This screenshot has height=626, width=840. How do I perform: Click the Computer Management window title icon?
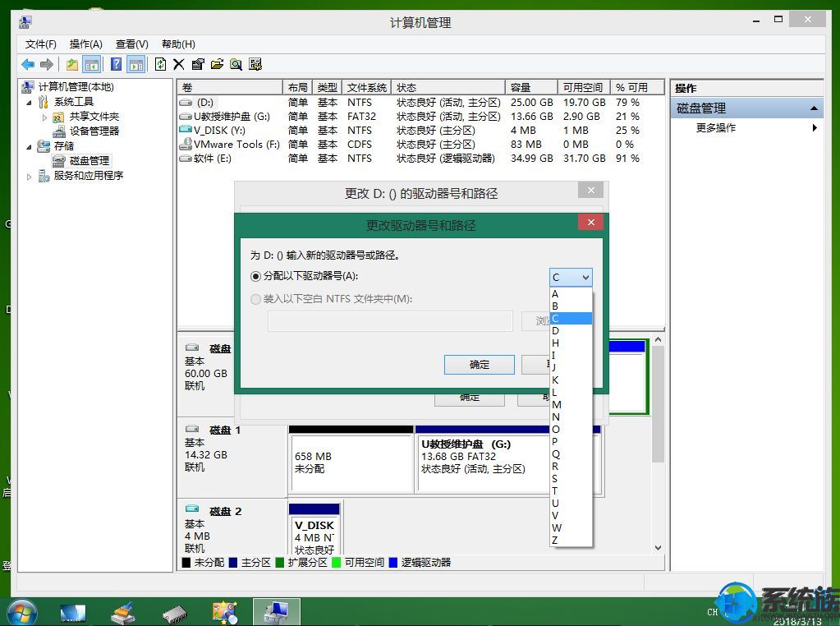25,22
